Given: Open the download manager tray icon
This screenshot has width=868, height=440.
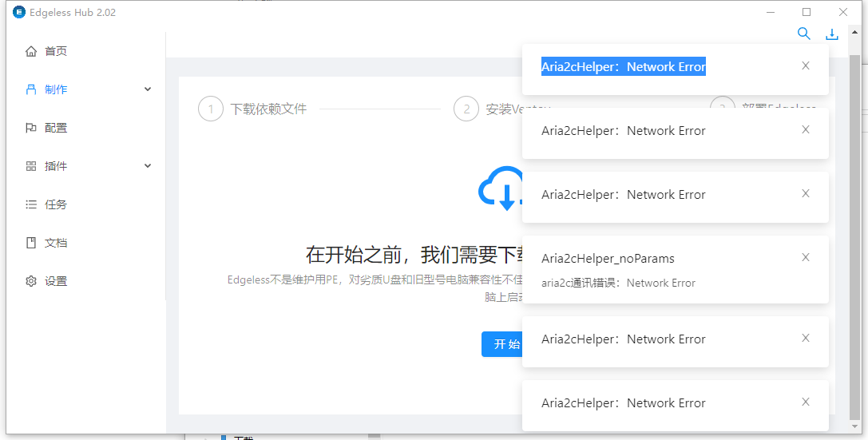Looking at the screenshot, I should pyautogui.click(x=832, y=34).
